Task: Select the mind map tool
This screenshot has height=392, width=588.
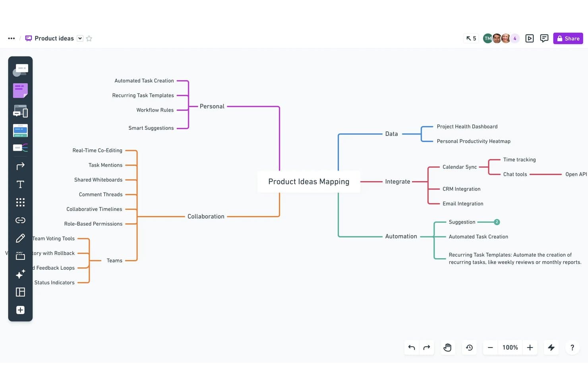Action: (20, 148)
